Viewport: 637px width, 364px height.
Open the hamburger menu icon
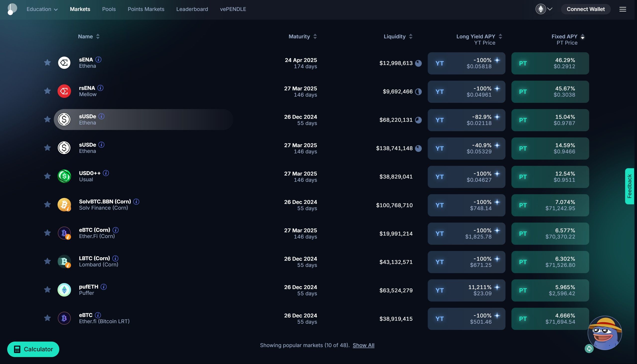tap(623, 9)
